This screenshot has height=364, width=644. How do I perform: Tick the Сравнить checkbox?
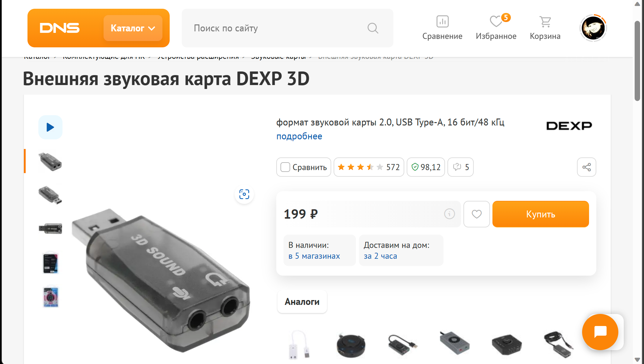click(285, 167)
